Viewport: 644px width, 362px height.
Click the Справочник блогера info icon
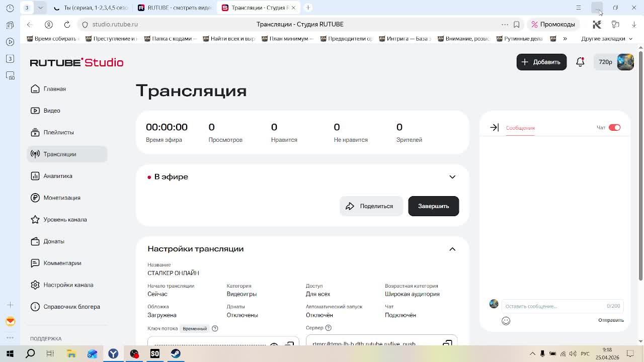coord(35,307)
